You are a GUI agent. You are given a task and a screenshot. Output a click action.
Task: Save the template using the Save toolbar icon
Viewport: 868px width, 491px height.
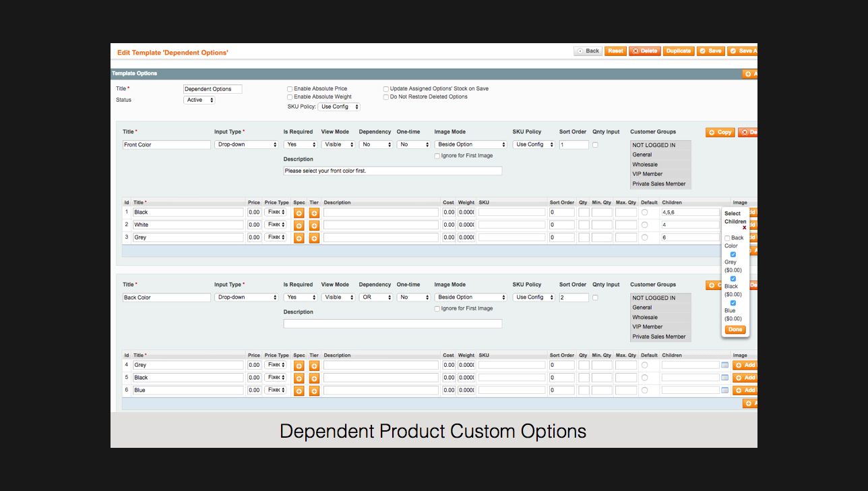coord(710,51)
